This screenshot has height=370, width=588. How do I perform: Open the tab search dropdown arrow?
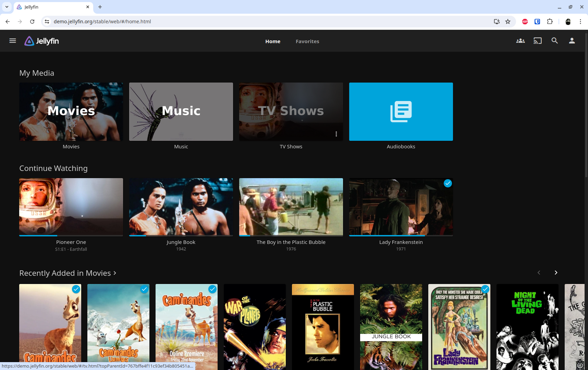[7, 7]
